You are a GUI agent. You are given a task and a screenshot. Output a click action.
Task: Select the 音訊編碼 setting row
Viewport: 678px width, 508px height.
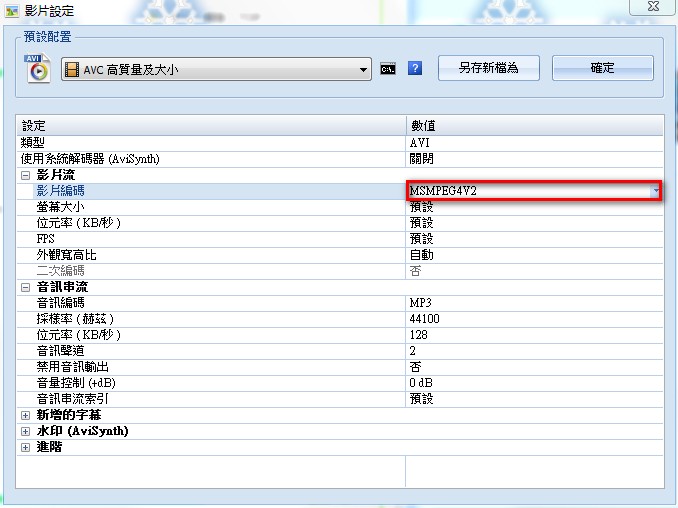[x=339, y=303]
